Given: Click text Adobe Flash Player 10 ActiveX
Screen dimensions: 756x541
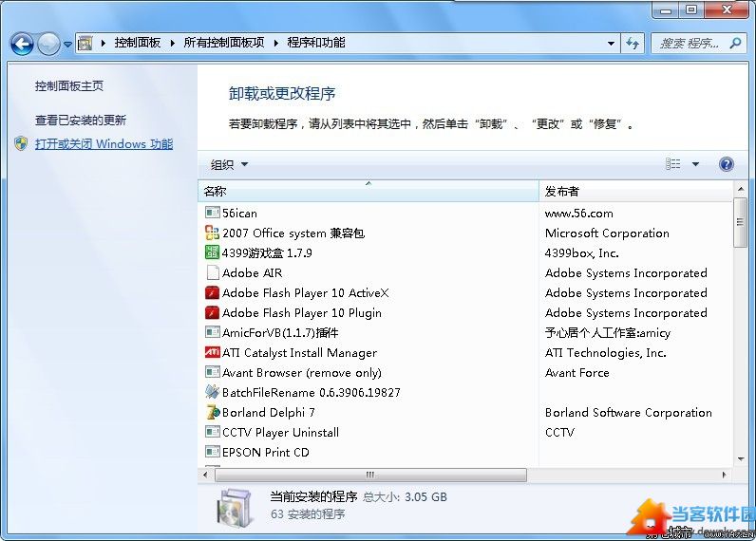Looking at the screenshot, I should [305, 293].
